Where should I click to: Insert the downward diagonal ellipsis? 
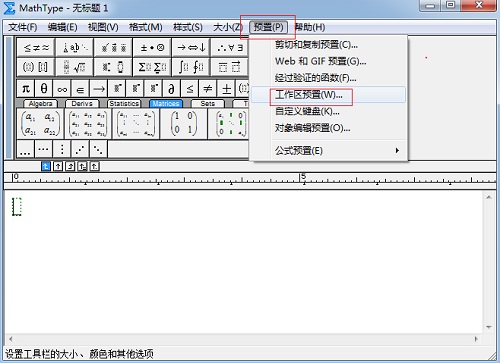pos(98,149)
